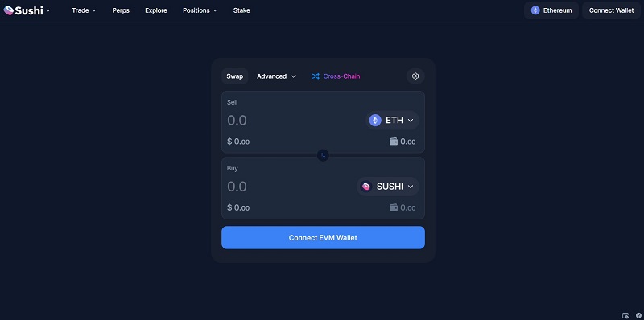Click the wallet balance icon in the Buy box
The height and width of the screenshot is (320, 644).
coord(394,207)
